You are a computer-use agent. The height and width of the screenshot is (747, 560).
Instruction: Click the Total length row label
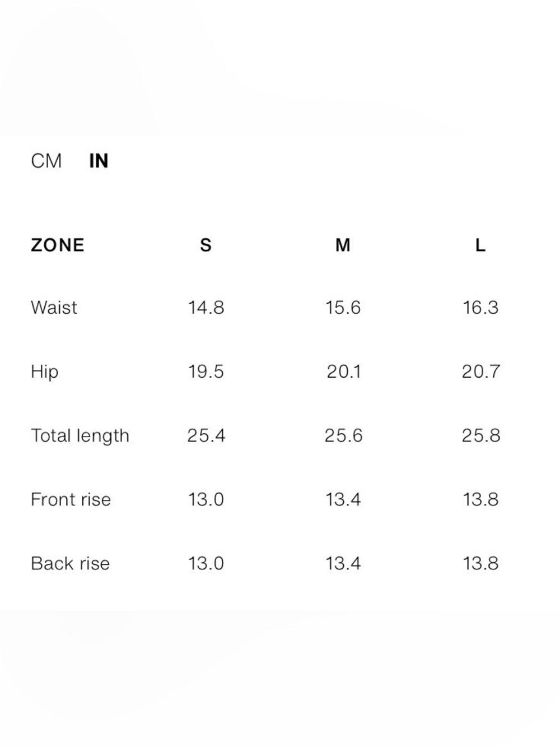(x=80, y=435)
